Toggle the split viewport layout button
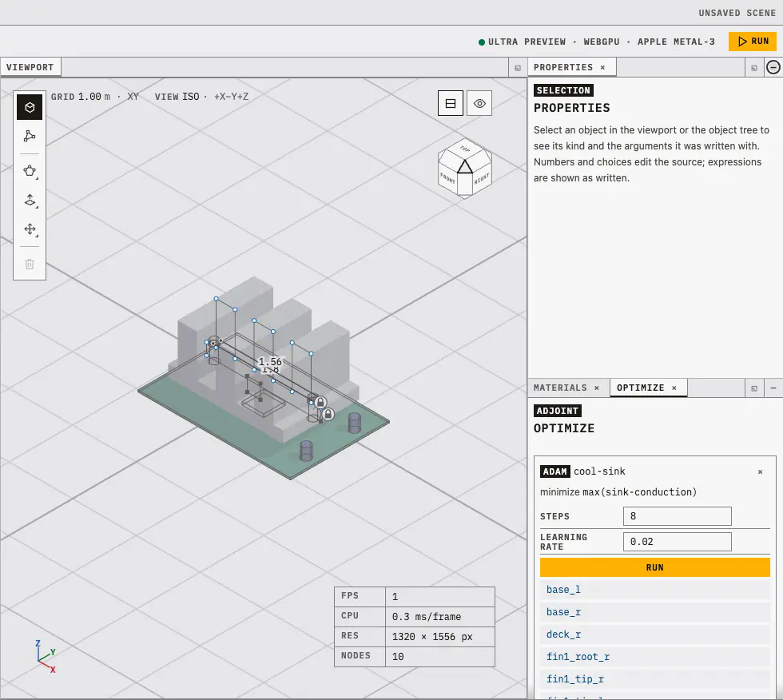 (x=451, y=103)
